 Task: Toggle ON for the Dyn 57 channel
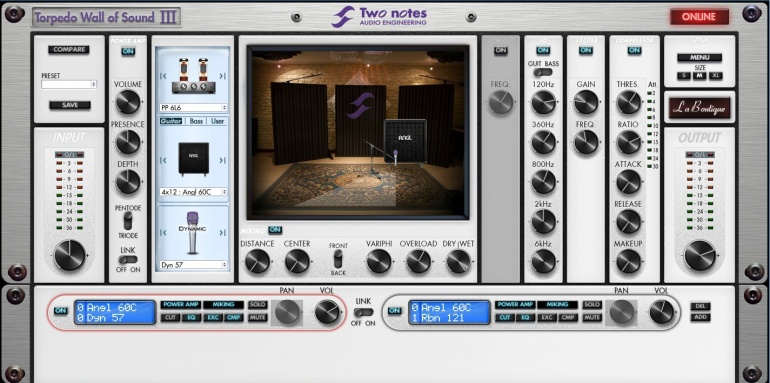click(x=60, y=311)
